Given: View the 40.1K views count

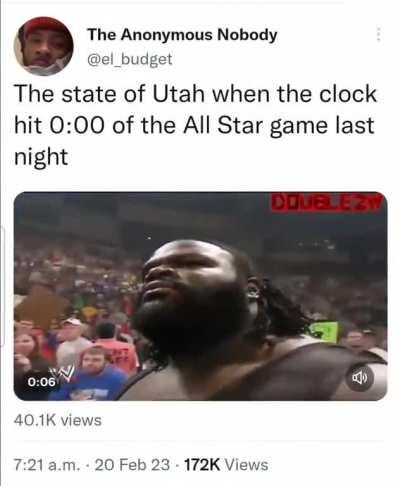Looking at the screenshot, I should click(x=58, y=420).
